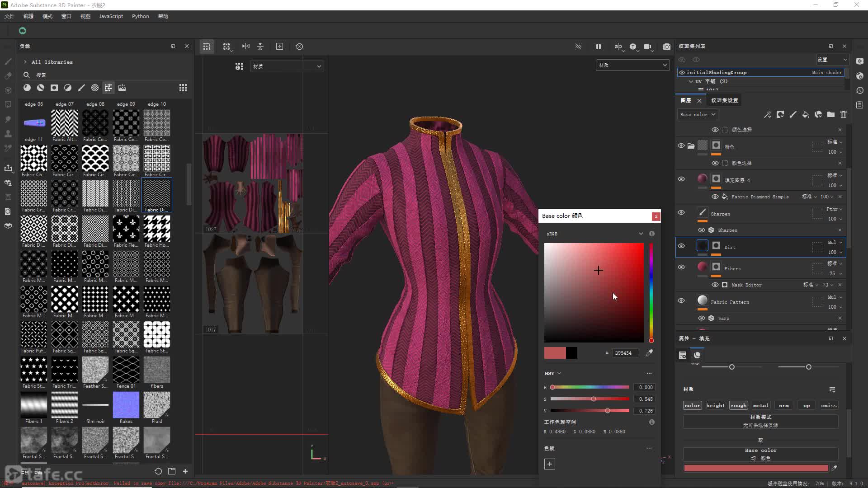Toggle the rough material channel button
Viewport: 868px width, 488px height.
tap(738, 405)
